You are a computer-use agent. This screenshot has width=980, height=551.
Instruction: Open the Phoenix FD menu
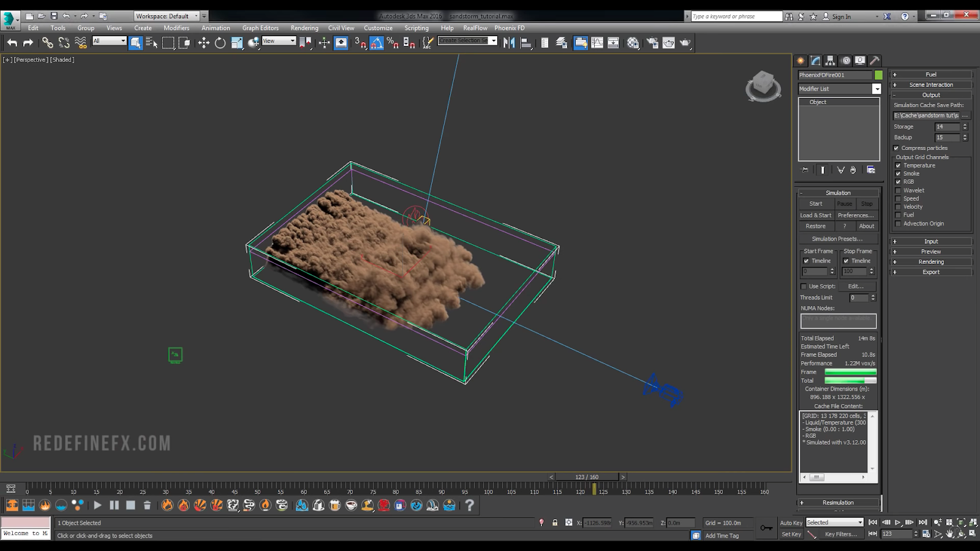click(509, 28)
